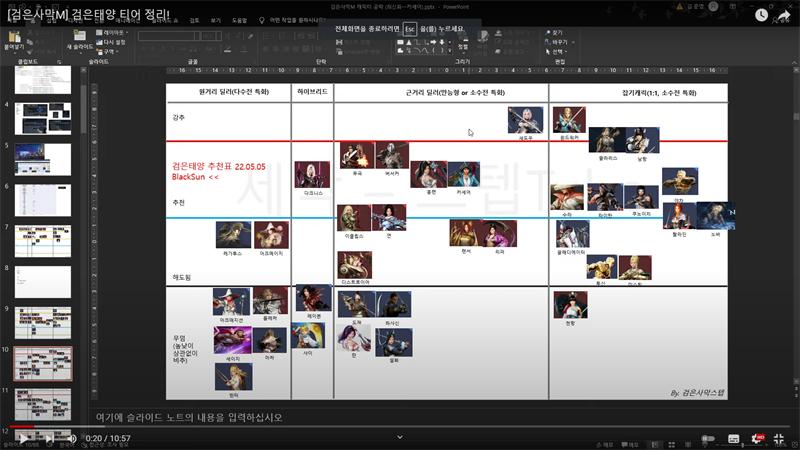Viewport: 800px width, 450px height.
Task: Toggle subtitles on the video player
Action: click(734, 438)
